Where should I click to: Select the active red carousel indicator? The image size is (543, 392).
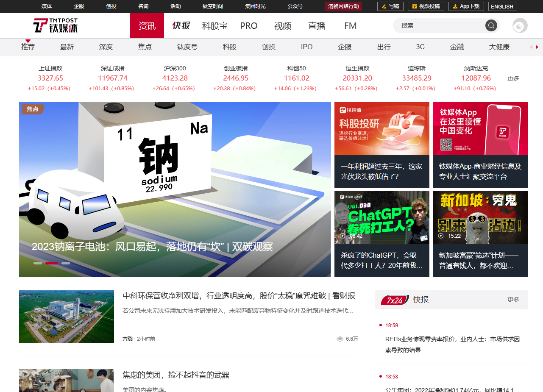pyautogui.click(x=52, y=263)
